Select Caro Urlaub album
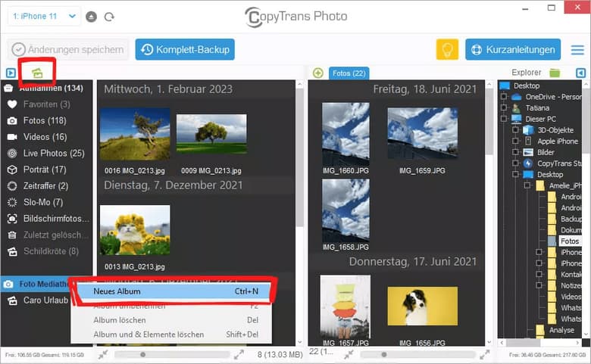This screenshot has height=364, width=591. [36, 300]
